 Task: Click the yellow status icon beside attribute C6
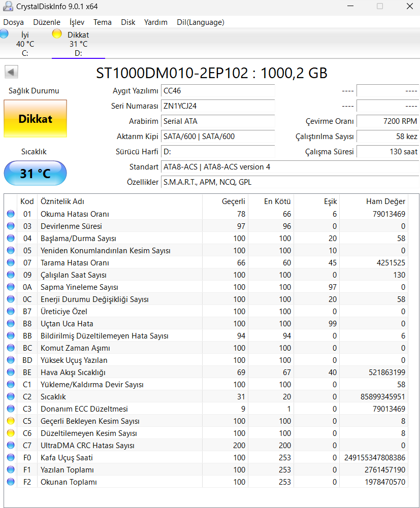coord(11,433)
